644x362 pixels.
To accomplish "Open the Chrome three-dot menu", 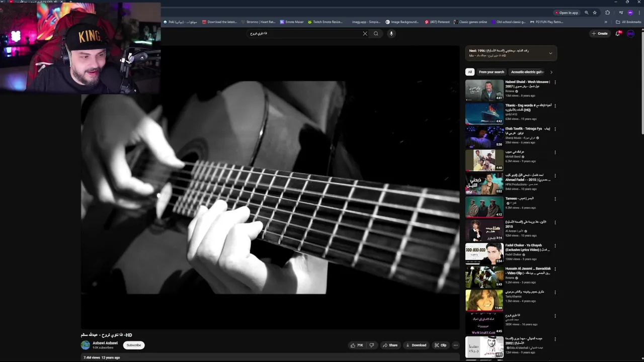I will click(x=639, y=13).
